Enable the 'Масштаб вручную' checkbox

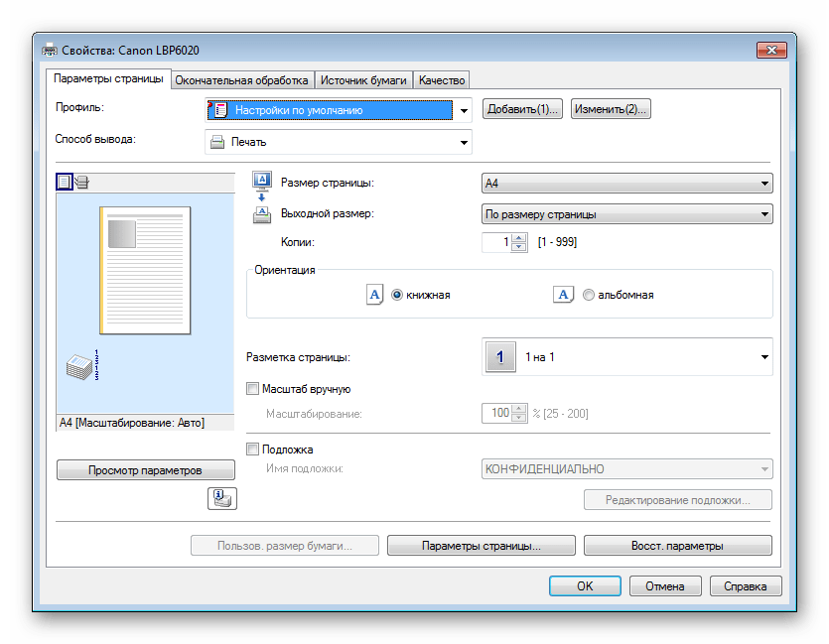(252, 390)
